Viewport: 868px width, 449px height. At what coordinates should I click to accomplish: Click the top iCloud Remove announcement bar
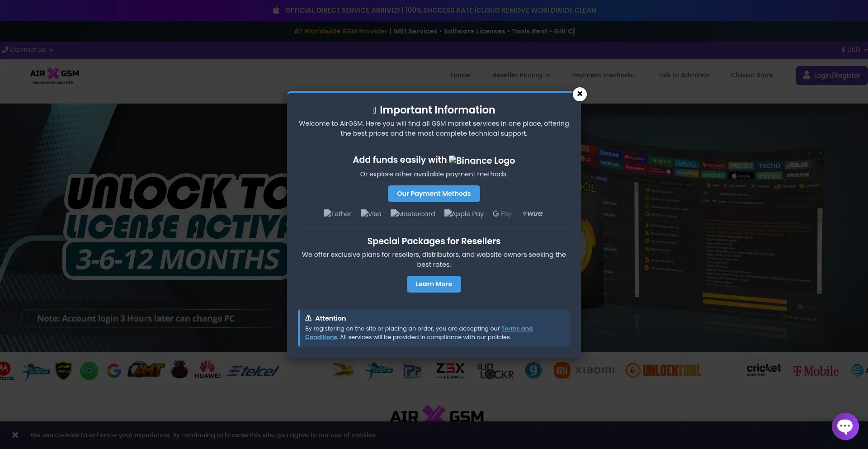click(434, 10)
